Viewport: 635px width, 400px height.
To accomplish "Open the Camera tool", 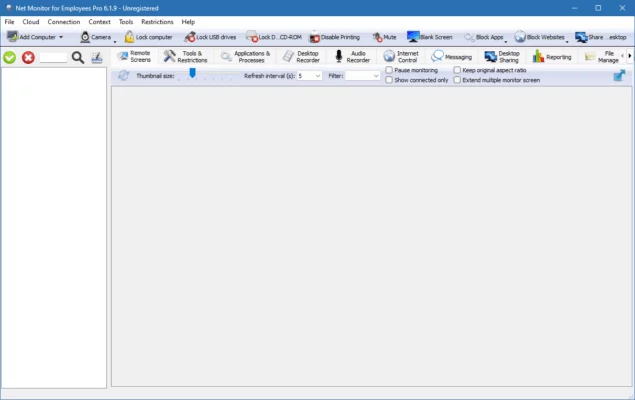I will 96,37.
